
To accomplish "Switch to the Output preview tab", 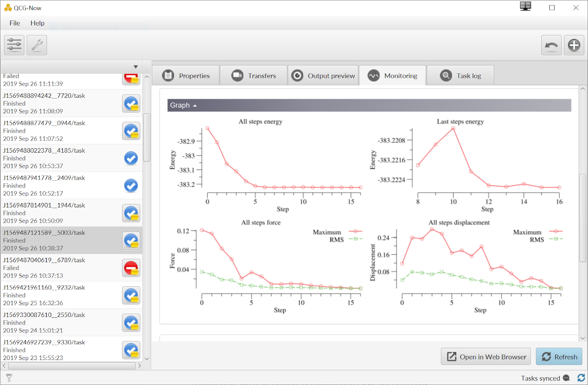I will tap(323, 76).
